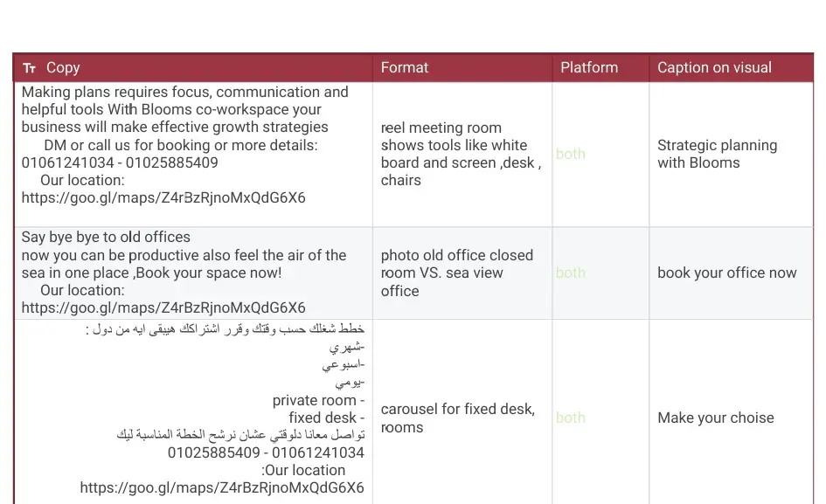
Task: Open the maps link in the Making plans cell
Action: click(163, 197)
